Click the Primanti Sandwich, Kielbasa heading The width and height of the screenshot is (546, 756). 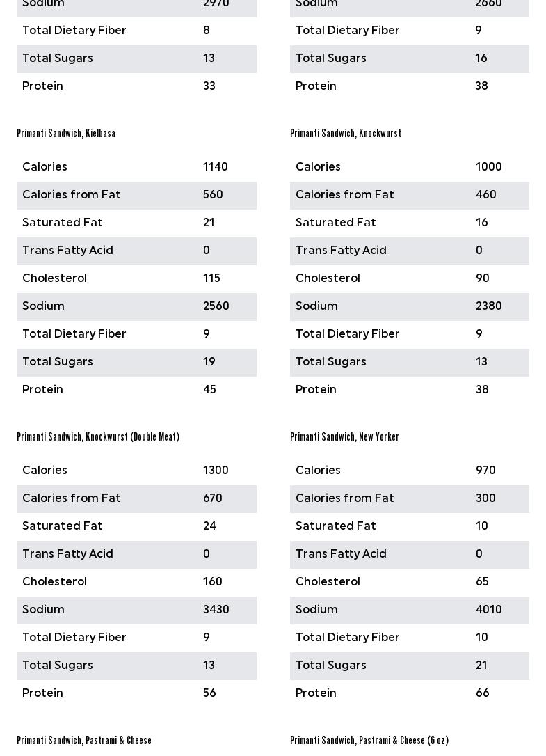66,134
